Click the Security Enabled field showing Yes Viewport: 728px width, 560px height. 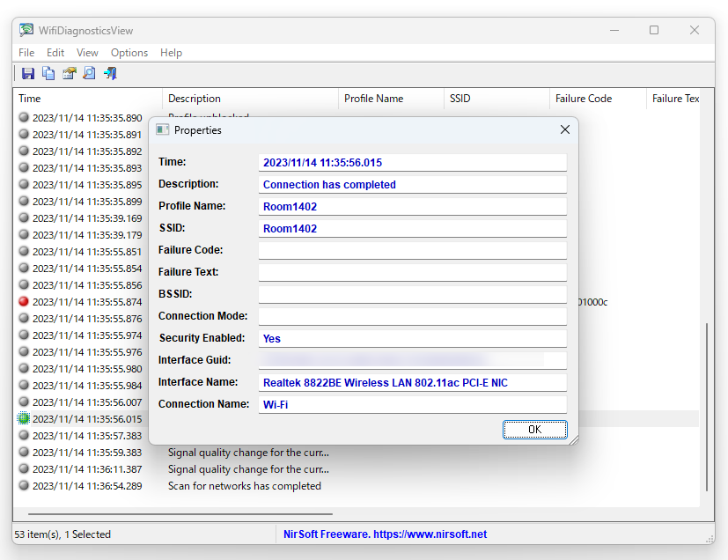point(412,338)
